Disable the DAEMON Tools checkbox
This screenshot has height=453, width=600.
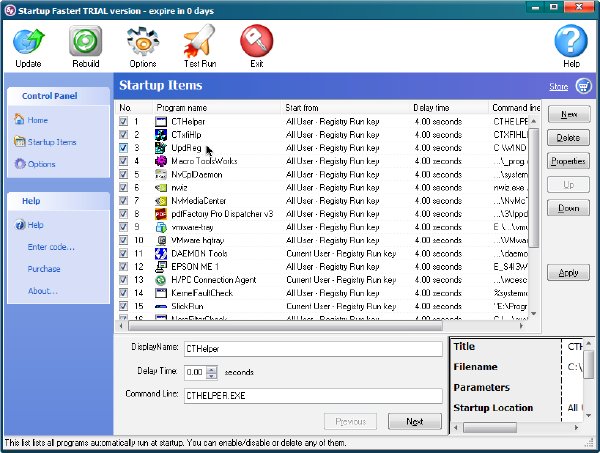pyautogui.click(x=123, y=254)
